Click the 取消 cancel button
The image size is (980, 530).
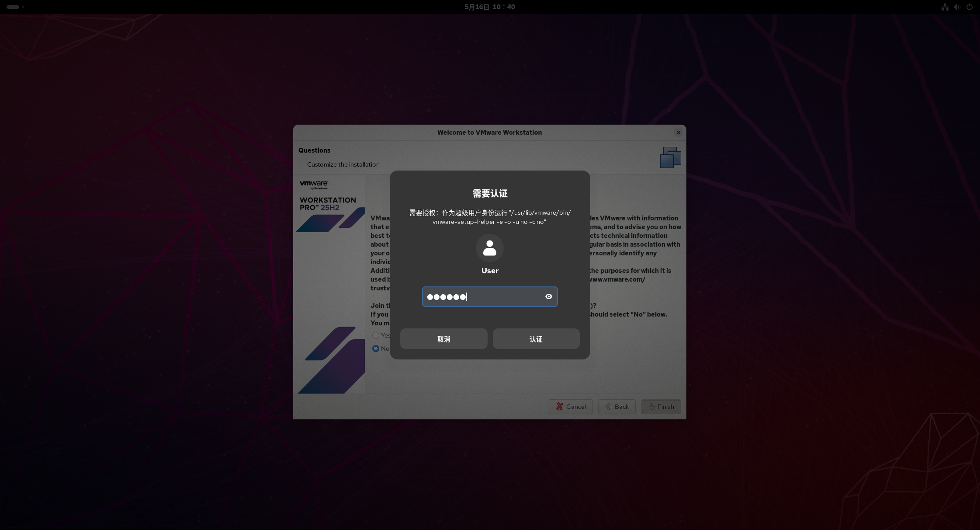[x=443, y=339]
